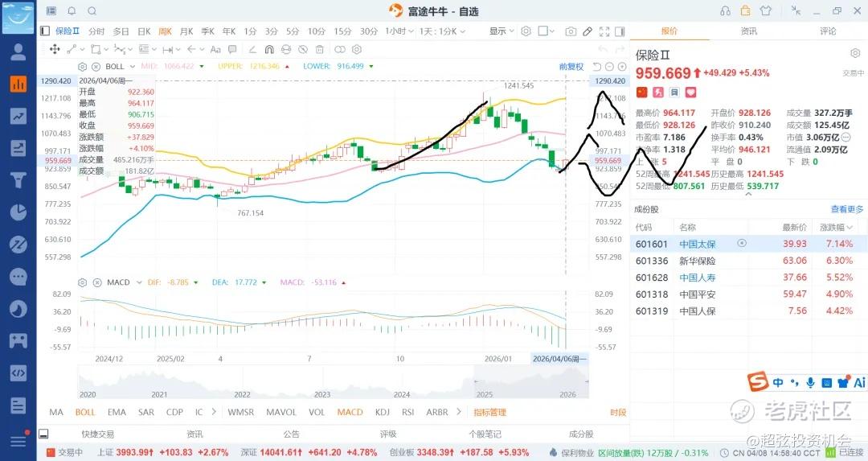Take a chart screenshot with camera icon
868x461 pixels.
click(x=571, y=31)
